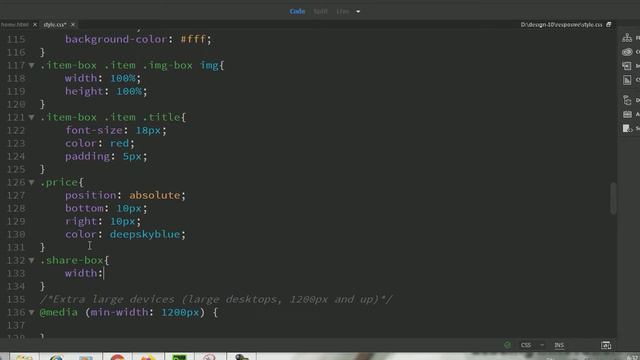Click the .share-box selector on line 132

[71, 260]
